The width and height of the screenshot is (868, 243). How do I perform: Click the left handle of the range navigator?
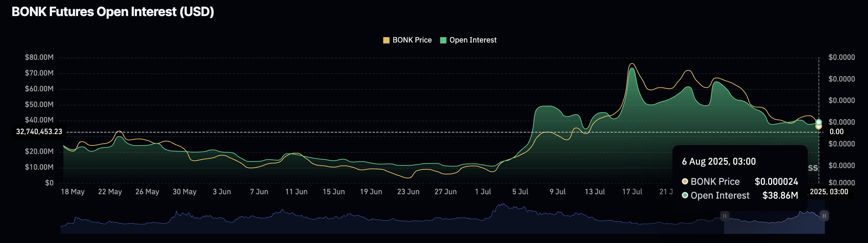pyautogui.click(x=724, y=216)
